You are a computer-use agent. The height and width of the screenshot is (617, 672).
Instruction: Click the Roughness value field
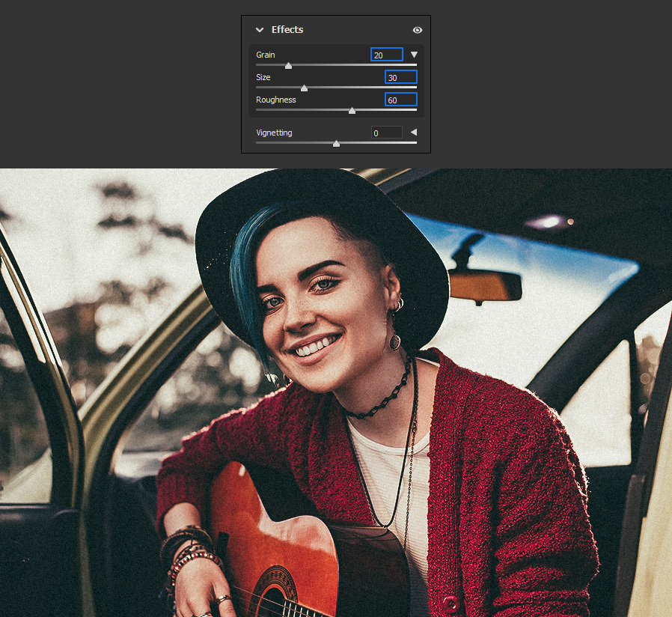400,100
